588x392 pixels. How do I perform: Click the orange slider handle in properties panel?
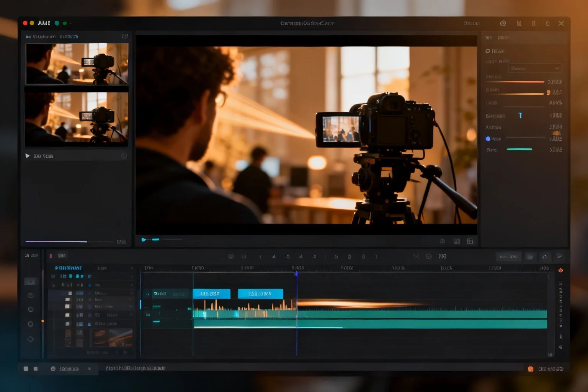(x=549, y=92)
